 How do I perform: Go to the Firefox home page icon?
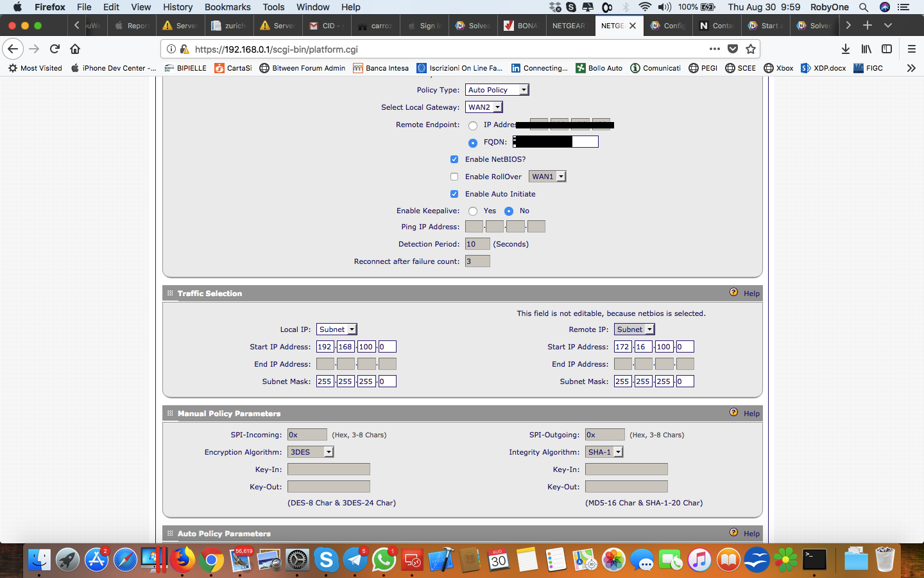click(75, 49)
